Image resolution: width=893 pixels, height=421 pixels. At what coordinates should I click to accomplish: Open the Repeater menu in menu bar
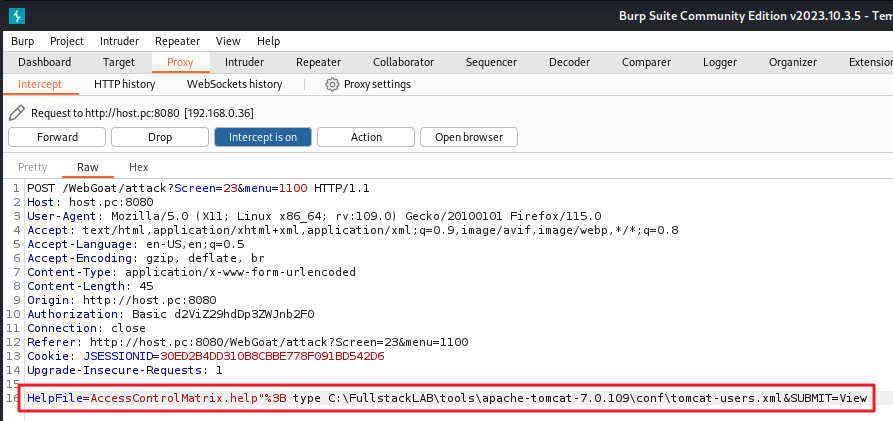point(178,41)
